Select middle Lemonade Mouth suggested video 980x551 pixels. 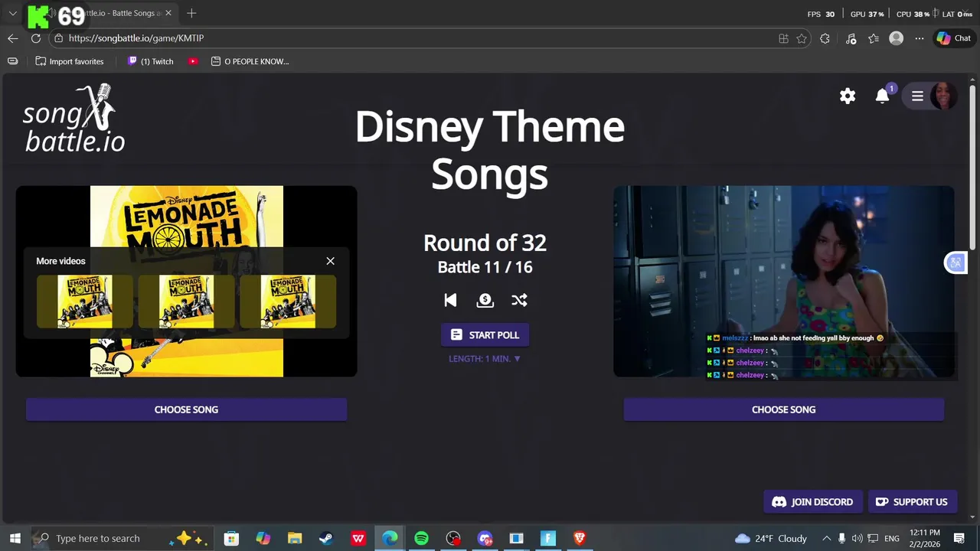186,302
